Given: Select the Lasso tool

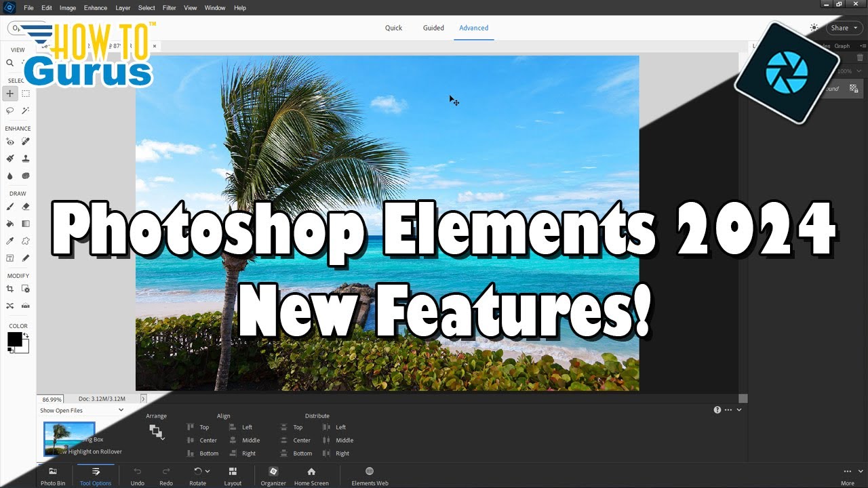Looking at the screenshot, I should (10, 110).
